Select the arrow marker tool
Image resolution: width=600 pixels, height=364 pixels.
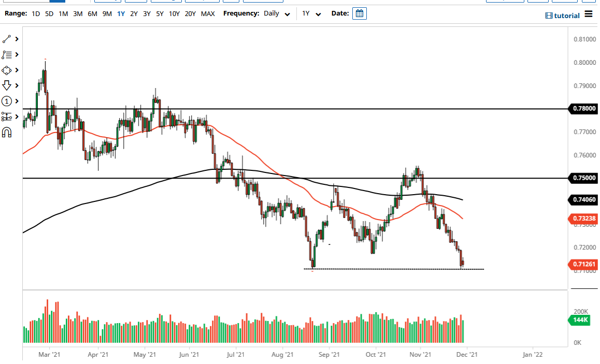pyautogui.click(x=7, y=85)
